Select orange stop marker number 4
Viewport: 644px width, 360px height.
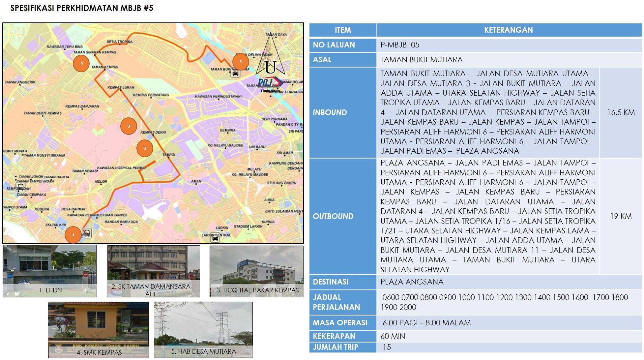tap(81, 63)
